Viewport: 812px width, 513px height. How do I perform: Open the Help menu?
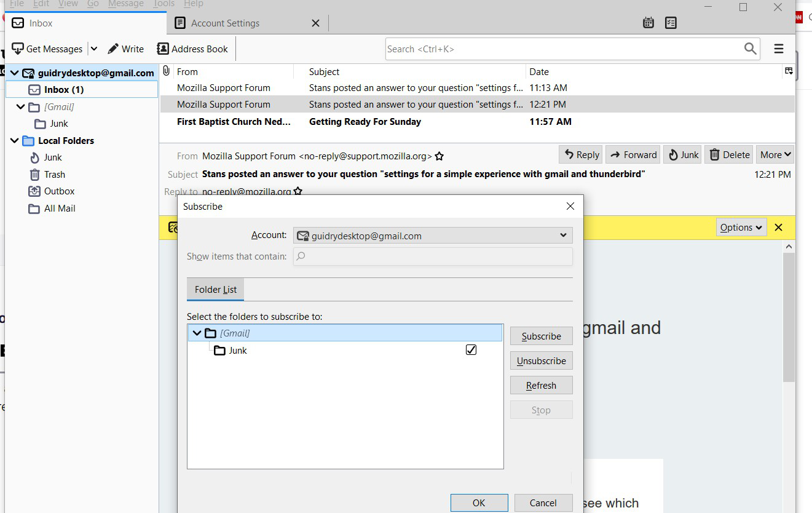pyautogui.click(x=193, y=4)
